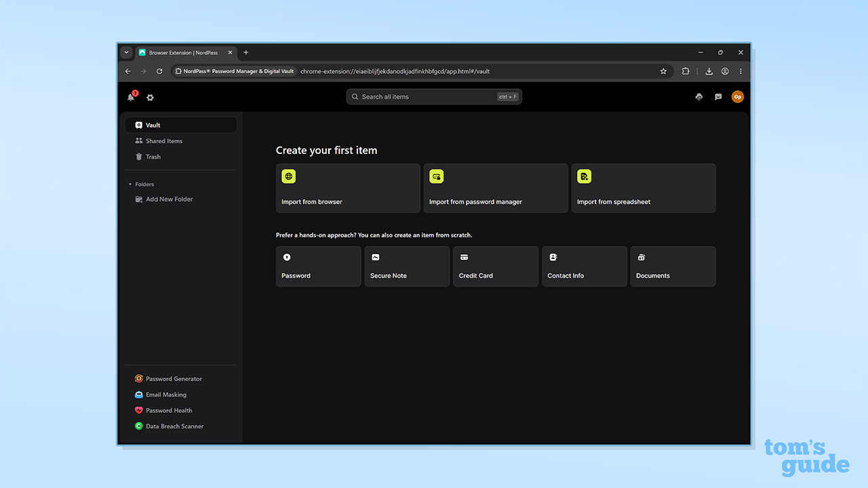This screenshot has width=868, height=488.
Task: Click the NordPass extension info chip
Action: pyautogui.click(x=235, y=71)
